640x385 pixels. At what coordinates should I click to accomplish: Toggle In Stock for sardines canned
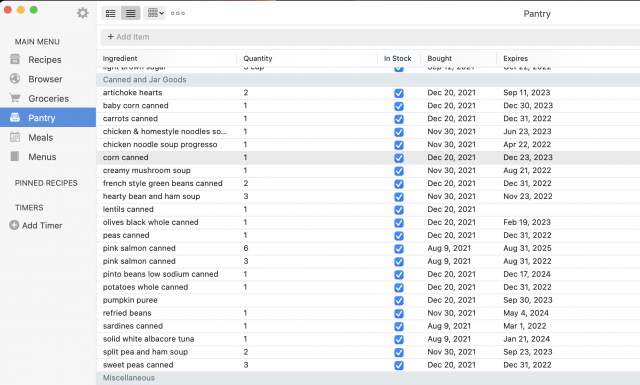[399, 327]
